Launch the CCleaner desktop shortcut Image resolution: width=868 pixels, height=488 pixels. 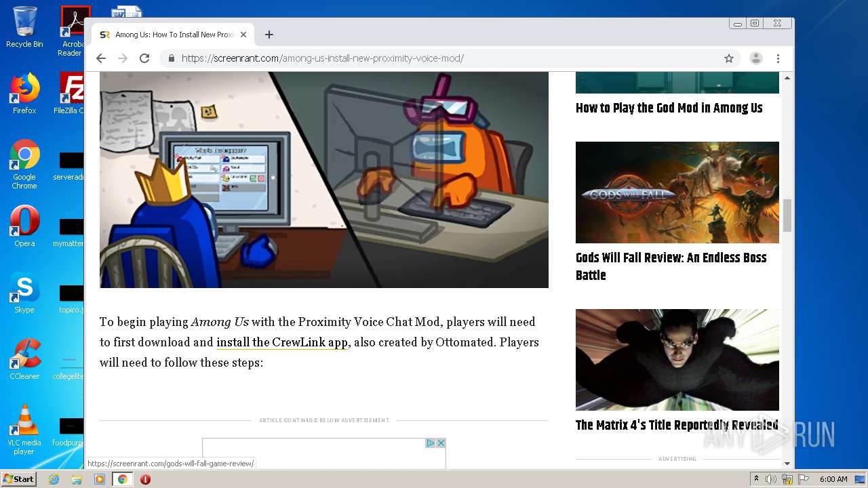24,359
